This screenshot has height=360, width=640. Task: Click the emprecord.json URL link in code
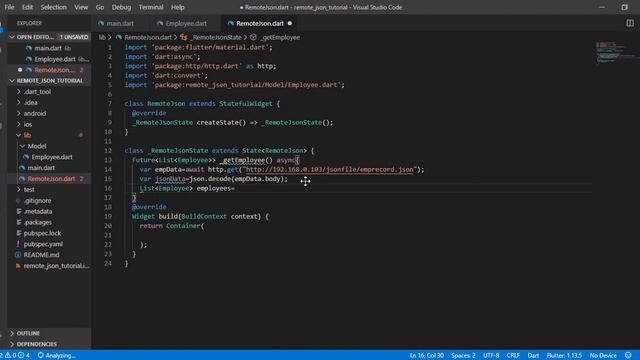coord(329,169)
